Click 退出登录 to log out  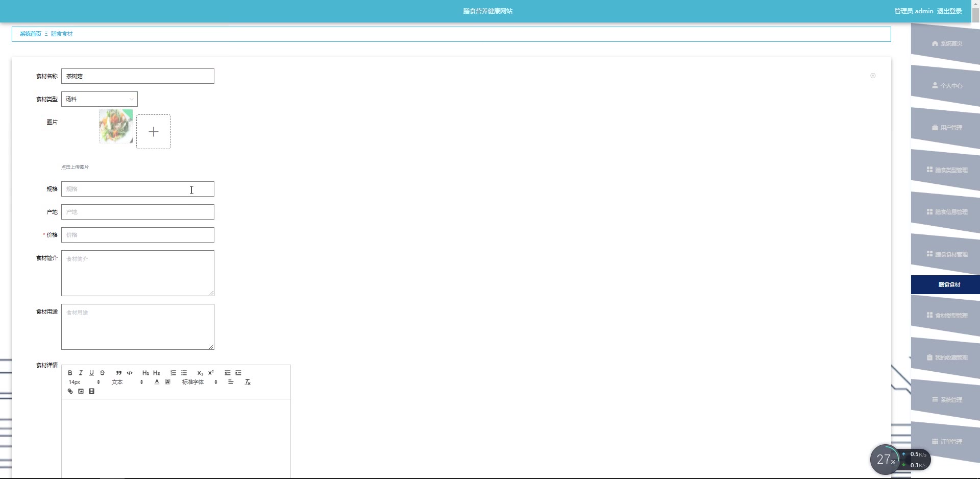tap(949, 11)
